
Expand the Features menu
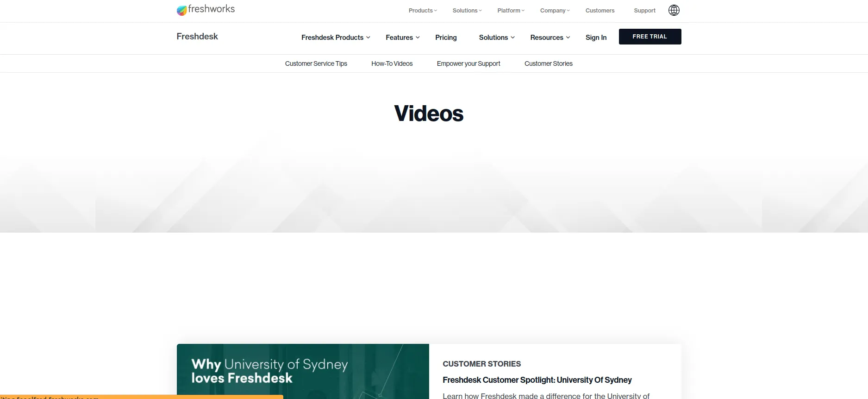click(x=403, y=38)
